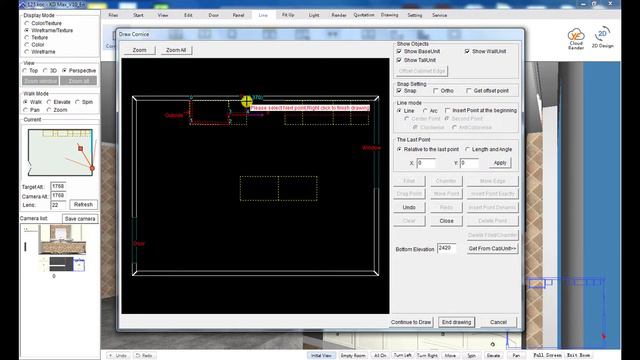Select Arc line mode

point(425,111)
